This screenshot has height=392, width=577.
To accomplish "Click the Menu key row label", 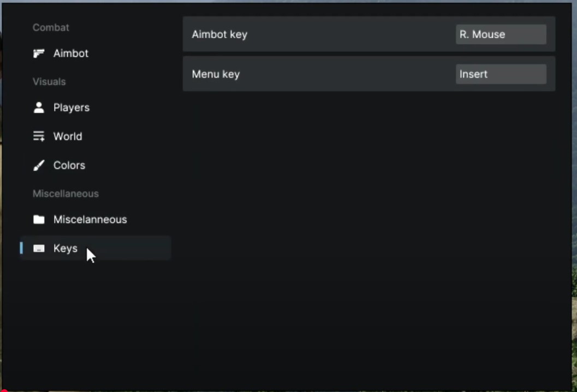I will coord(216,74).
